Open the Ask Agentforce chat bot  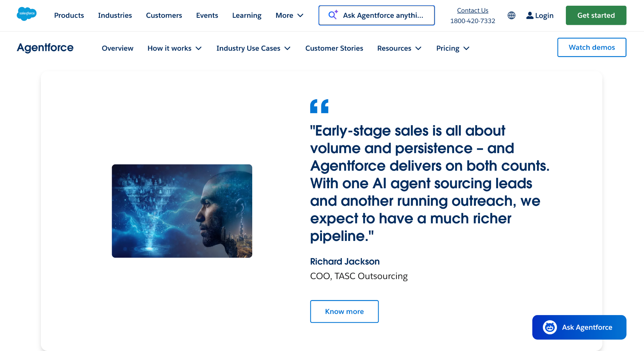click(x=579, y=327)
